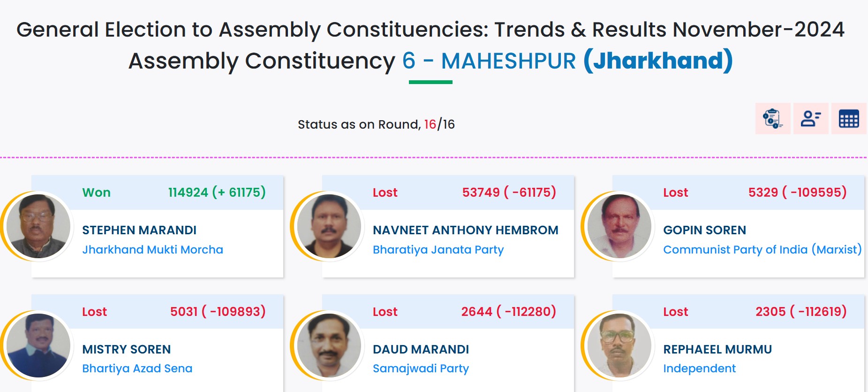Click the NAVNEET ANTHONY HEMBROM name

(x=465, y=230)
